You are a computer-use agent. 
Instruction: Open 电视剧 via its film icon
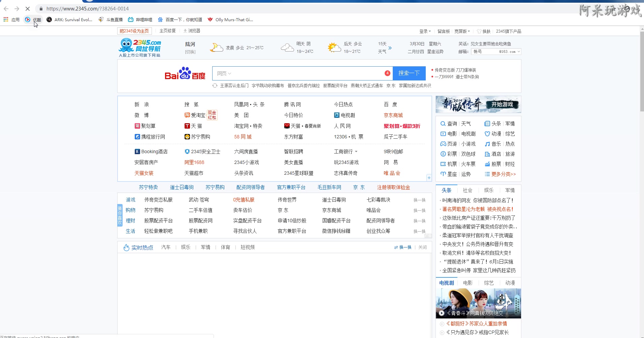pyautogui.click(x=336, y=115)
